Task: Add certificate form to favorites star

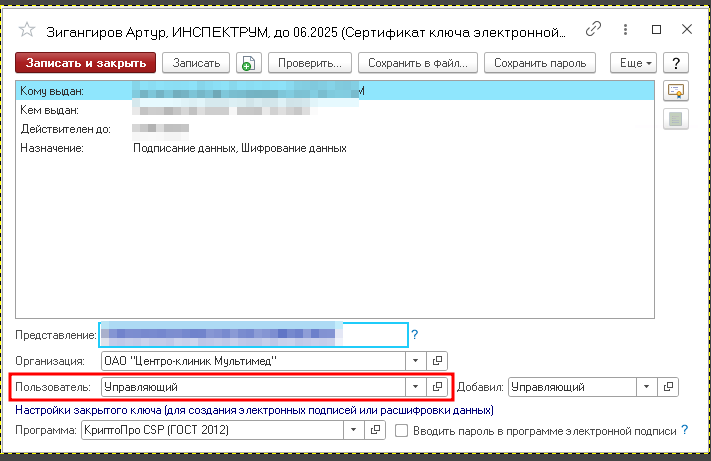Action: (x=27, y=30)
